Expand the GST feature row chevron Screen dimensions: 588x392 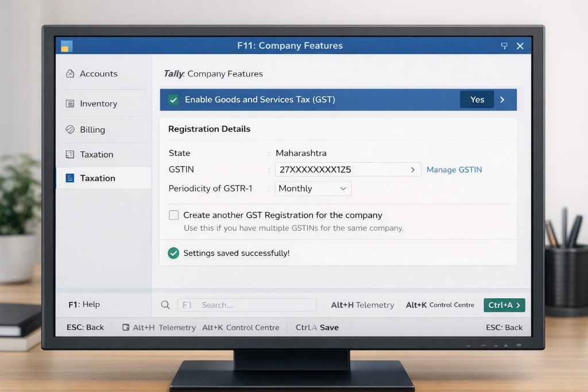click(x=502, y=99)
